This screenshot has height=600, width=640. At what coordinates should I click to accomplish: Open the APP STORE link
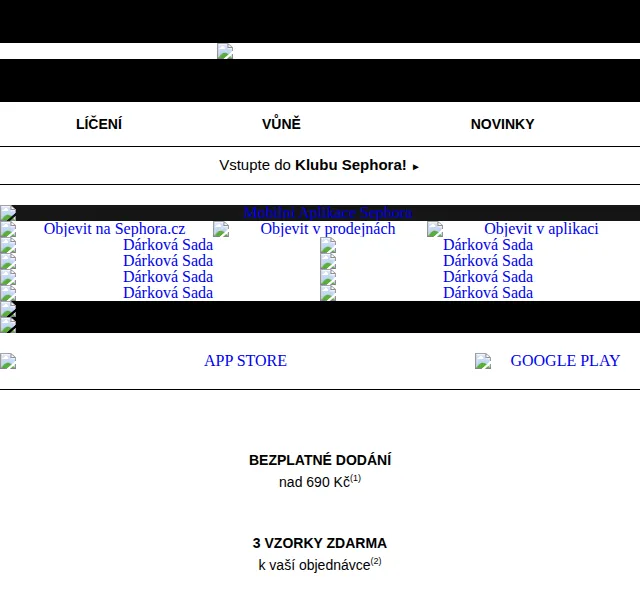(x=245, y=361)
